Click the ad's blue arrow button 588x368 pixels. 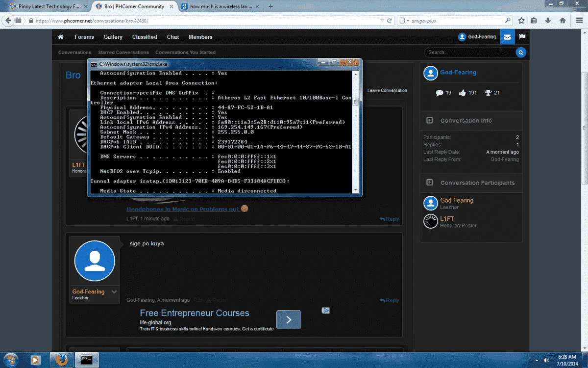(x=289, y=320)
